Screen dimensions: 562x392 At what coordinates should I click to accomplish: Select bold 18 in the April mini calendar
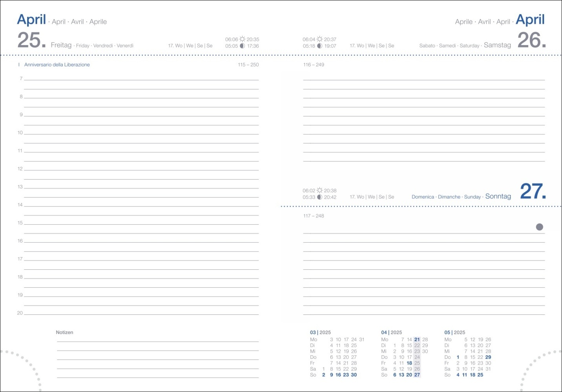[409, 363]
